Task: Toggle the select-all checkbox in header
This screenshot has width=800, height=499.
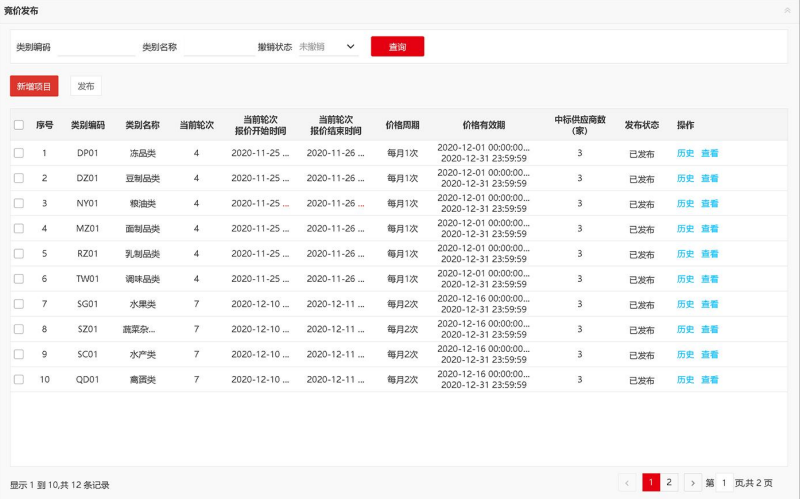Action: pos(19,125)
